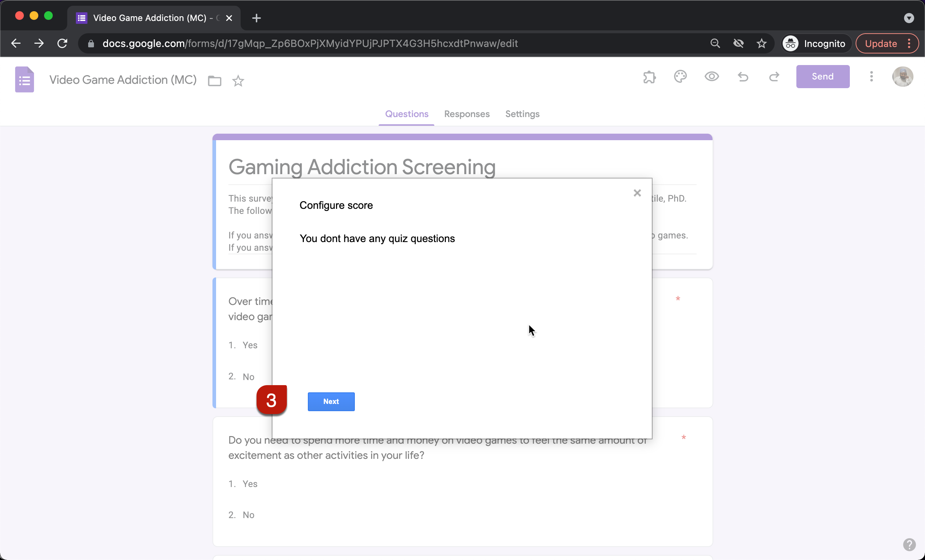925x560 pixels.
Task: Close the Configure score dialog
Action: coord(637,193)
